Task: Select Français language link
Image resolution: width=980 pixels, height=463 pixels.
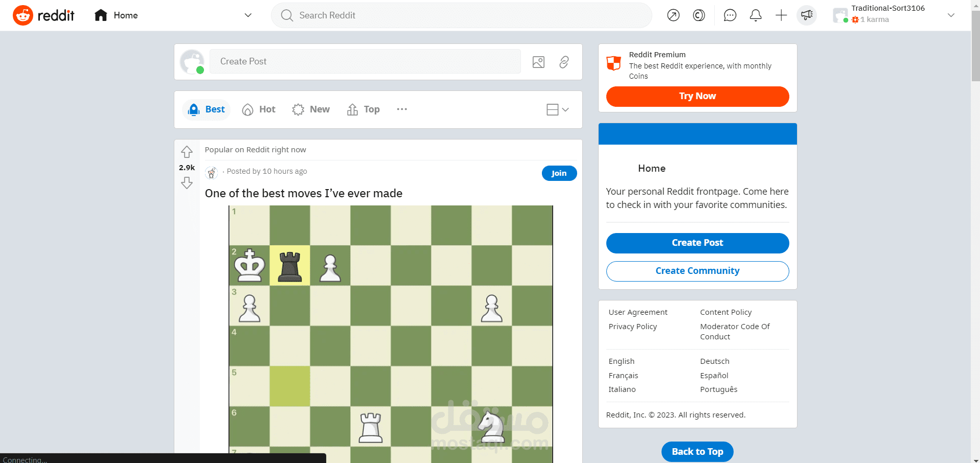Action: coord(623,376)
